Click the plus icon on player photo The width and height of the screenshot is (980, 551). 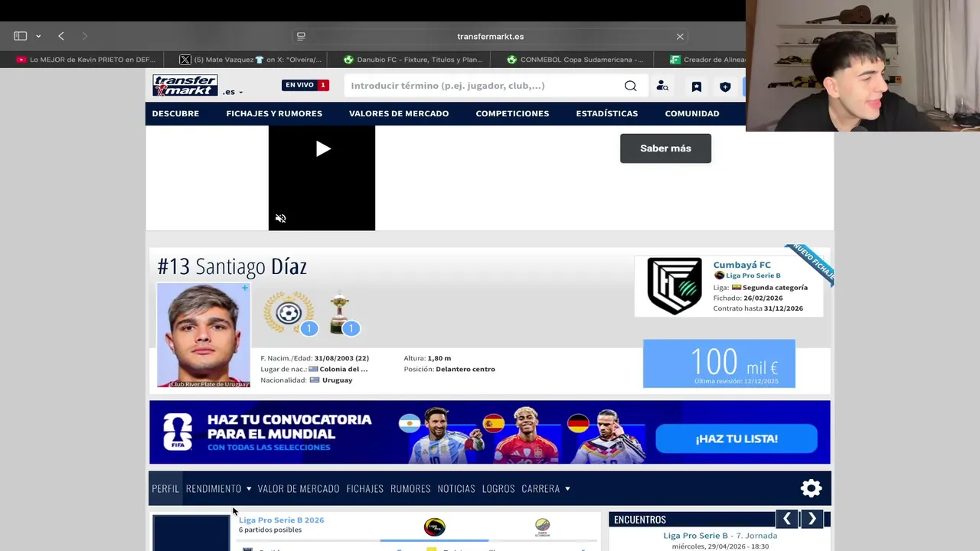click(245, 288)
